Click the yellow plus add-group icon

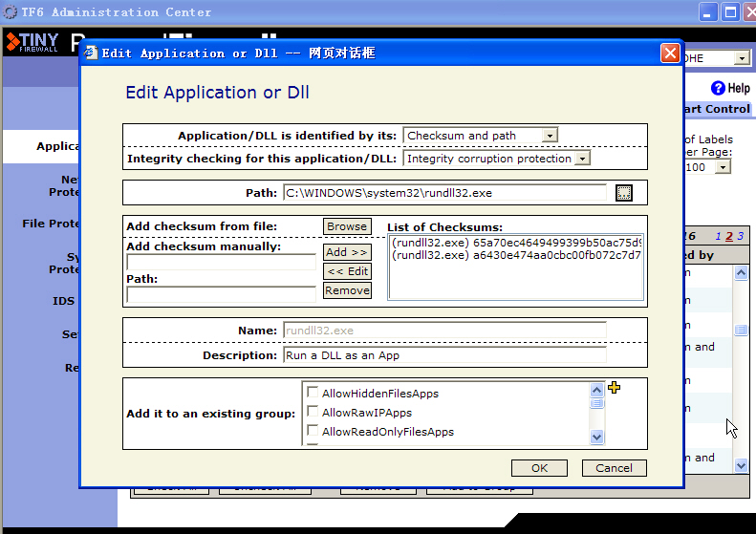tap(615, 388)
